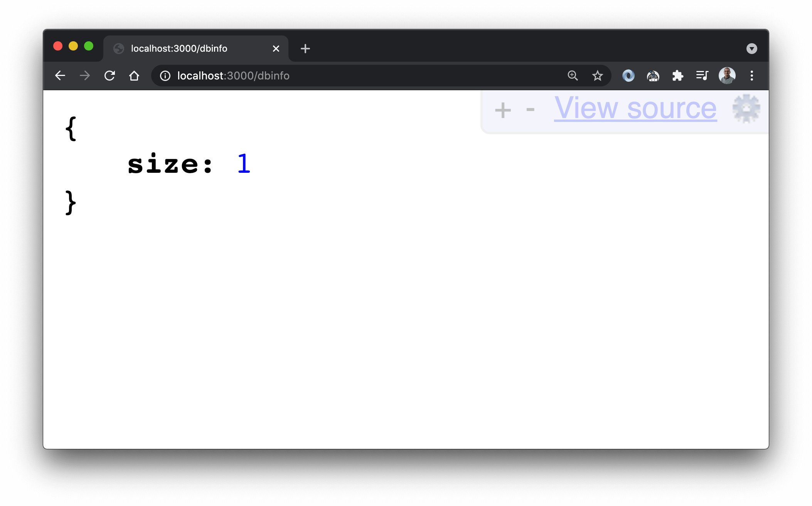Click the browser zoom control area
This screenshot has width=812, height=506.
(573, 74)
